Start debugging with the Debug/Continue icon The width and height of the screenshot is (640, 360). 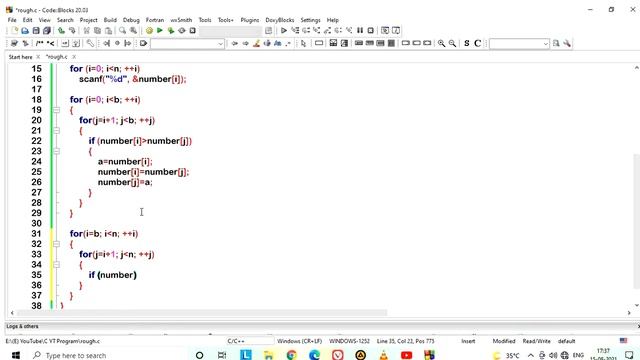click(284, 31)
